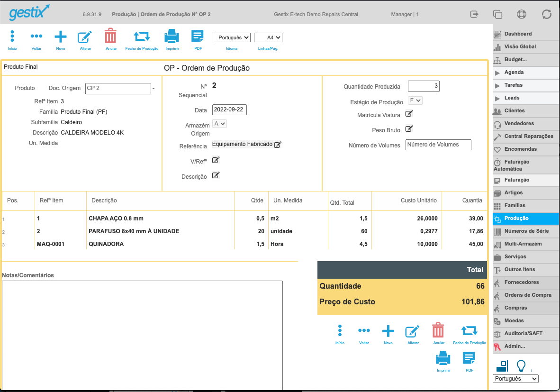Open Clientes in the sidebar

tap(526, 111)
